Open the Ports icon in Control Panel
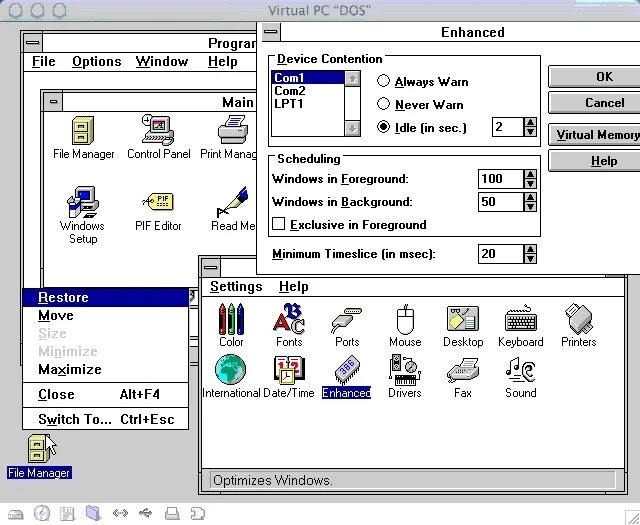This screenshot has height=525, width=640. 347,325
